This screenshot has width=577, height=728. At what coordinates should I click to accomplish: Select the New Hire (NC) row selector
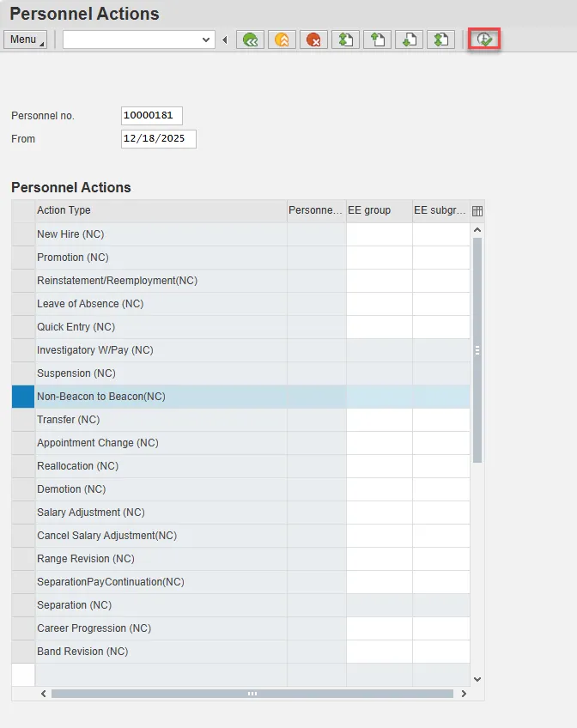point(23,234)
